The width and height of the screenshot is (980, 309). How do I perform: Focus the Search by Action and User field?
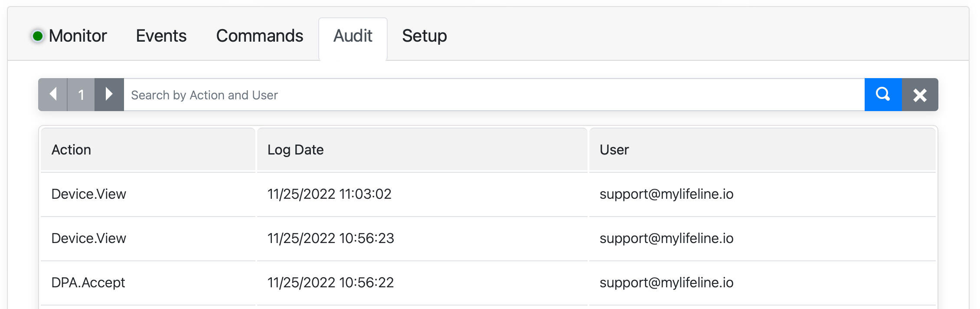[x=493, y=95]
